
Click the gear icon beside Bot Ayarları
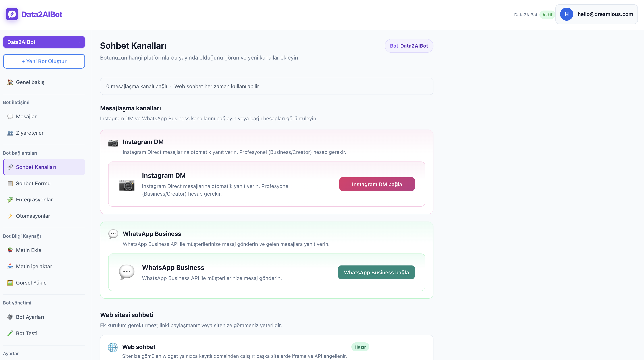click(10, 317)
